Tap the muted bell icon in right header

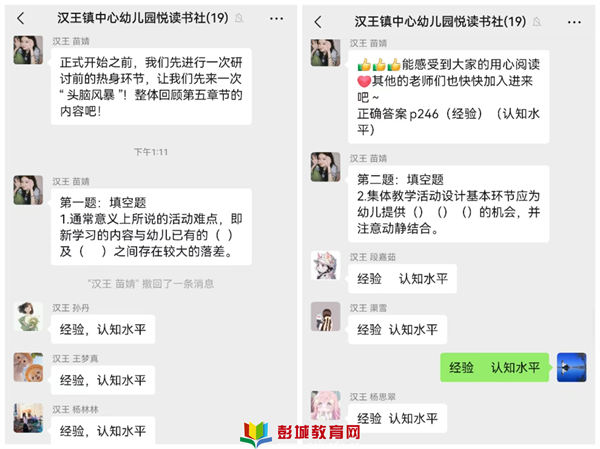537,22
